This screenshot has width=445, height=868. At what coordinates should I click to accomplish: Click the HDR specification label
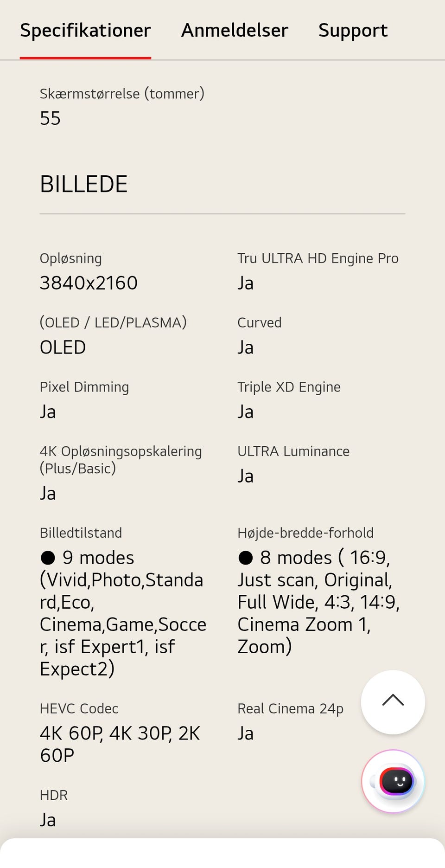coord(54,795)
